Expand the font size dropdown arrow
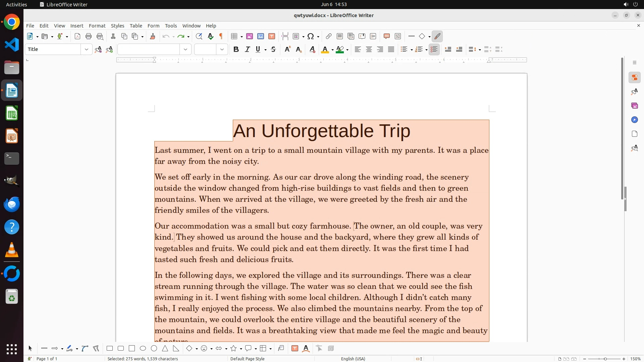 tap(222, 50)
